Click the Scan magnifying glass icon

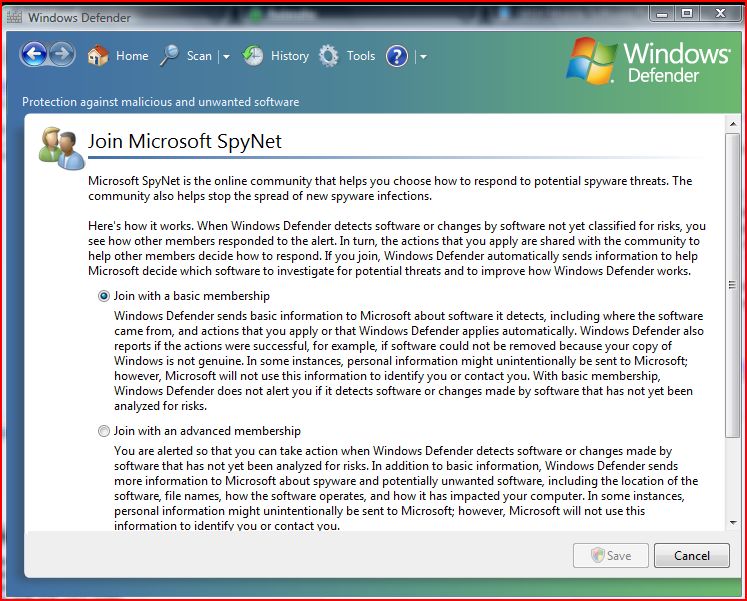tap(169, 56)
